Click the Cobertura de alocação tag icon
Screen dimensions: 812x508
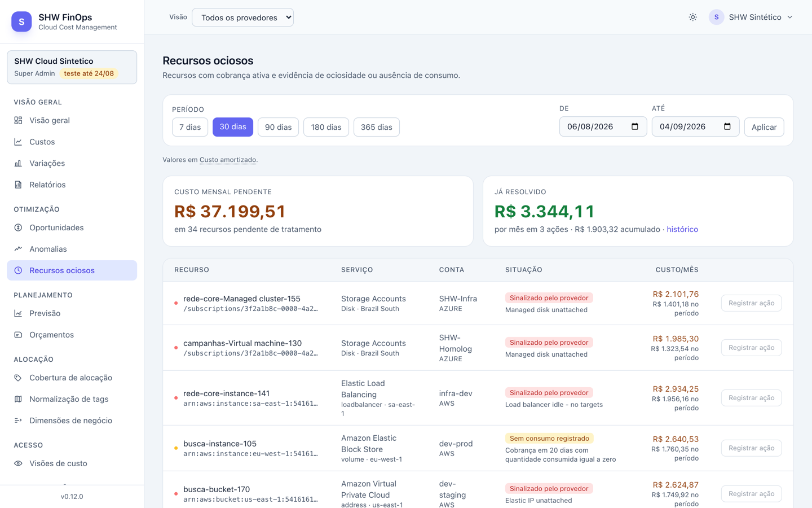pos(18,378)
